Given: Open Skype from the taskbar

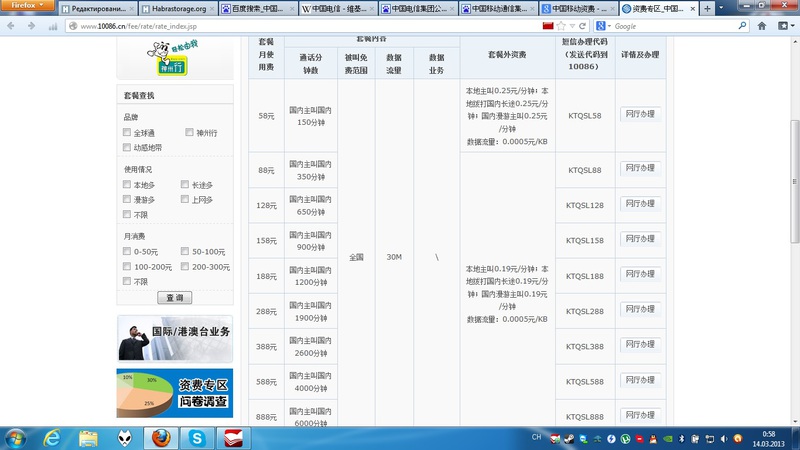Looking at the screenshot, I should tap(197, 438).
